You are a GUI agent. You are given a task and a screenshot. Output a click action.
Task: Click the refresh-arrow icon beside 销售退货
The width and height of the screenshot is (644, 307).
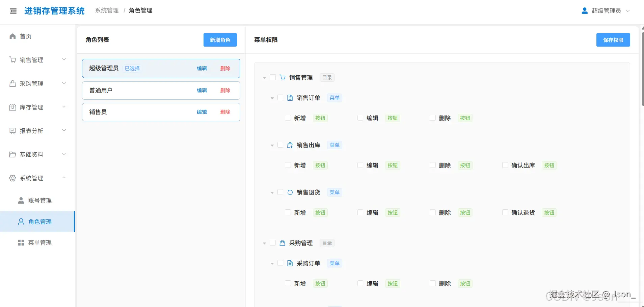(x=290, y=193)
